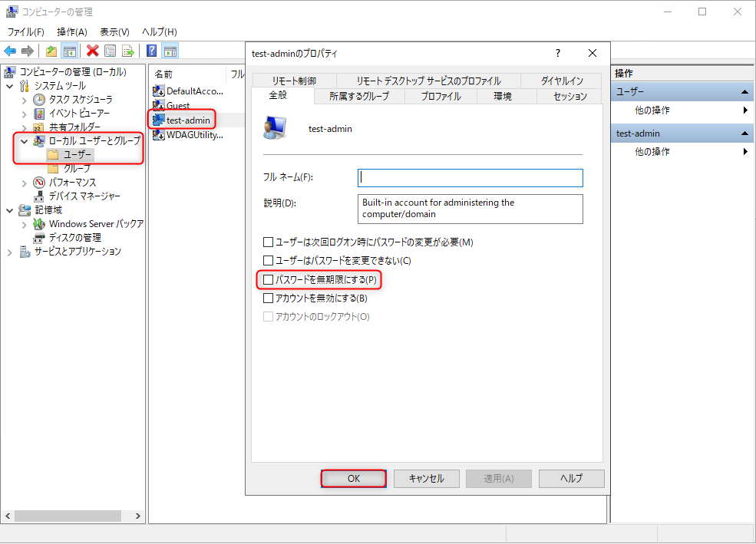Click the ヘルプ button in dialog
756x544 pixels.
(571, 479)
